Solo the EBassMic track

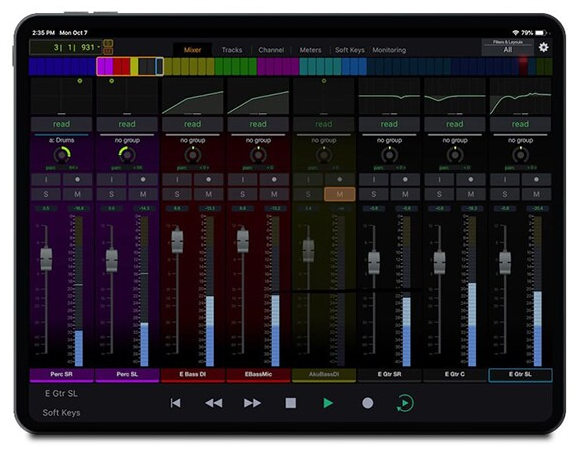243,194
